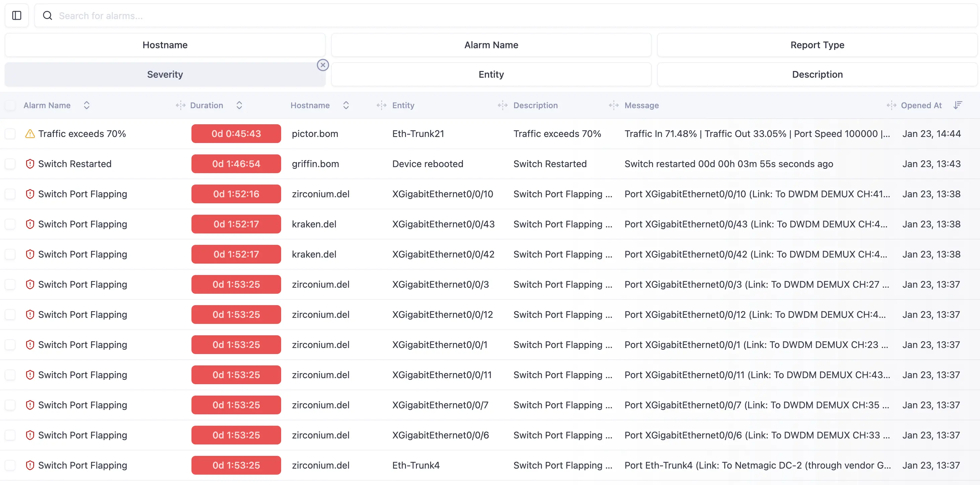Select all rows using the header checkbox
Image resolution: width=980 pixels, height=485 pixels.
(x=10, y=105)
